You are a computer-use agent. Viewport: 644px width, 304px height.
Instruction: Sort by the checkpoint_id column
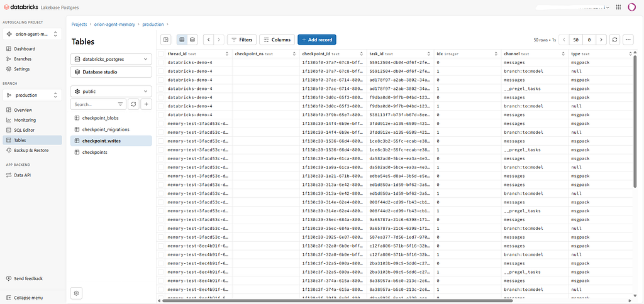coord(362,54)
